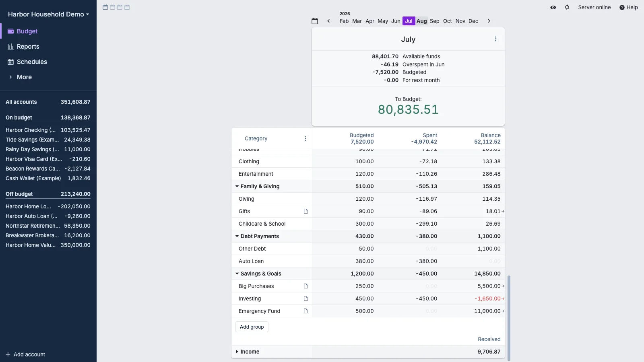Click the Add group button
This screenshot has height=362, width=644.
tap(252, 327)
